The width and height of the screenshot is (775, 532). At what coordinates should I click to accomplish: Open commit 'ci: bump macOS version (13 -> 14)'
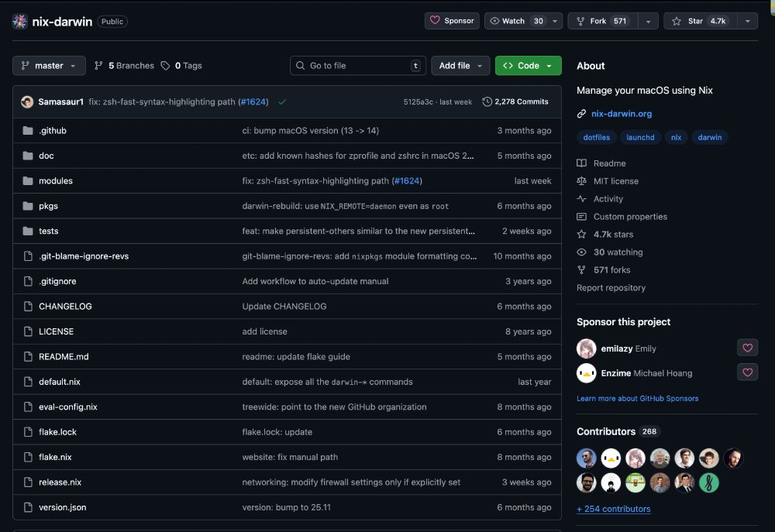[x=311, y=130]
